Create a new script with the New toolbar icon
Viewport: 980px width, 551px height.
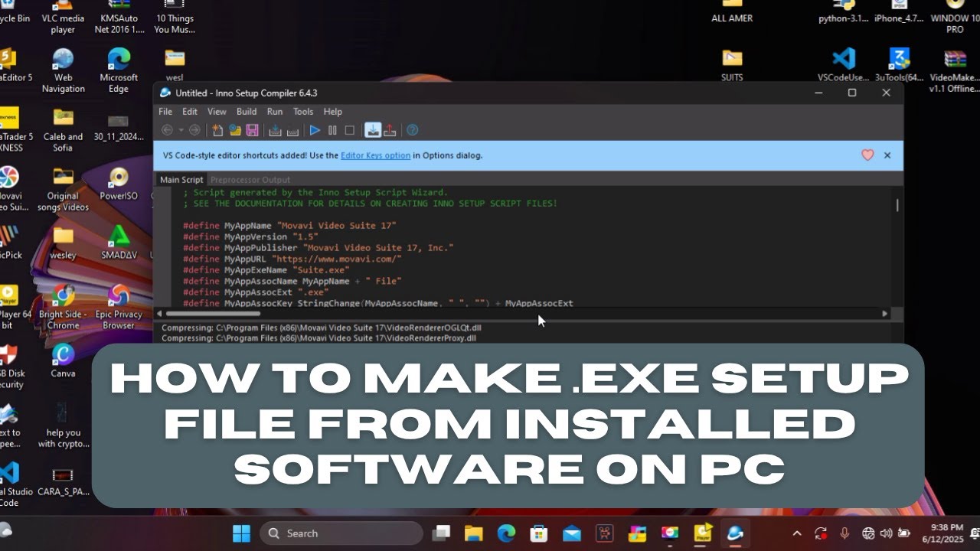pyautogui.click(x=218, y=130)
